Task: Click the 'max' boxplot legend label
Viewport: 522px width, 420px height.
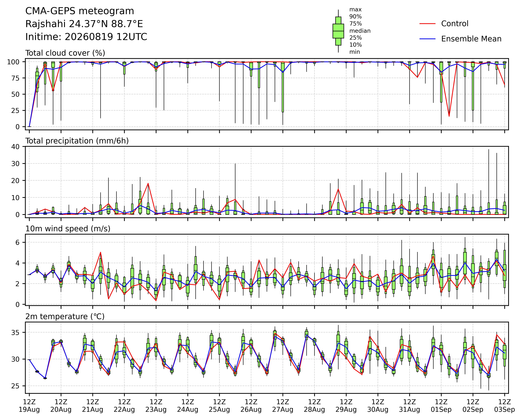Action: click(x=355, y=10)
